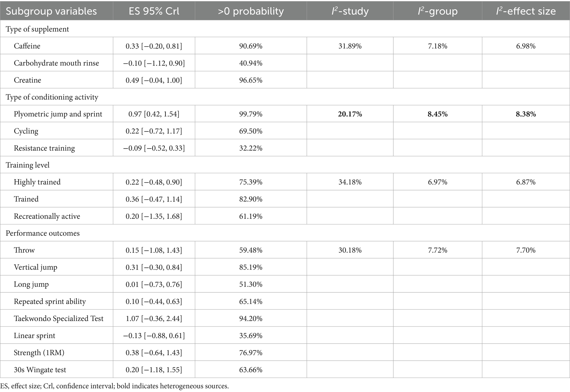Click the Subgroup variables column header
Viewport: 570px width, 392px height.
tap(51, 11)
